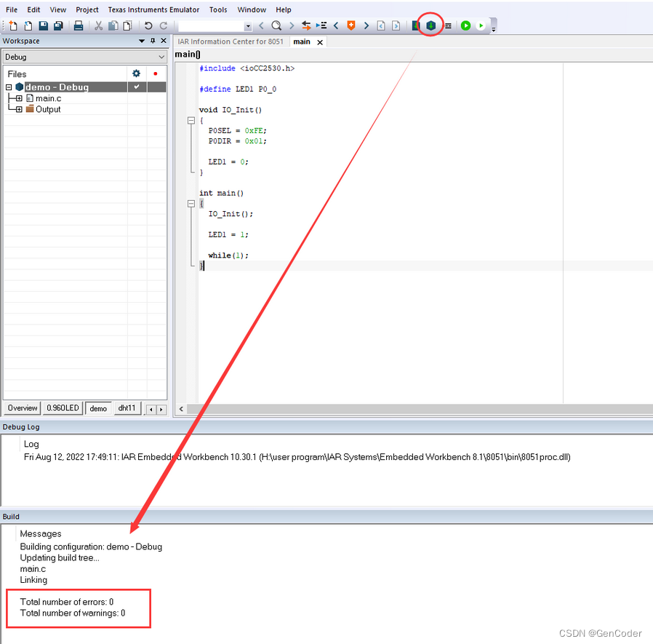This screenshot has height=644, width=653.
Task: Open the Project menu
Action: pyautogui.click(x=87, y=9)
